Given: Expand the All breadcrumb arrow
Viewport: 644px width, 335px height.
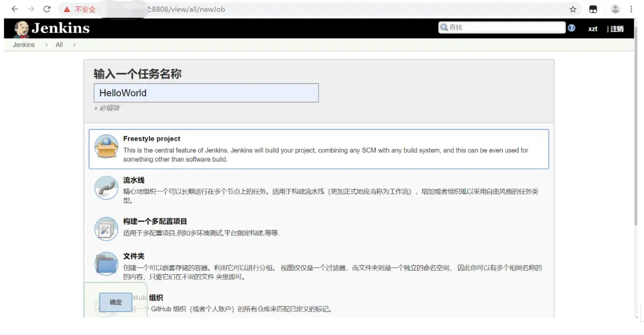Looking at the screenshot, I should (75, 45).
